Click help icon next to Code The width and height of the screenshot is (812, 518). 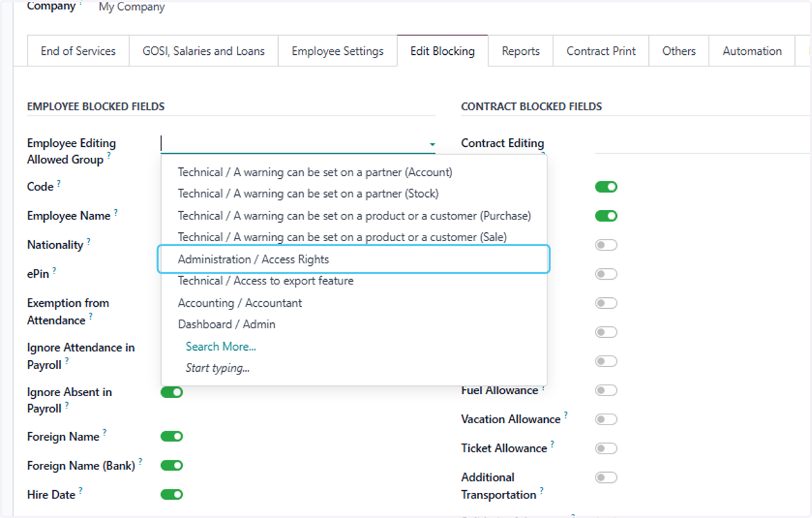(x=59, y=183)
